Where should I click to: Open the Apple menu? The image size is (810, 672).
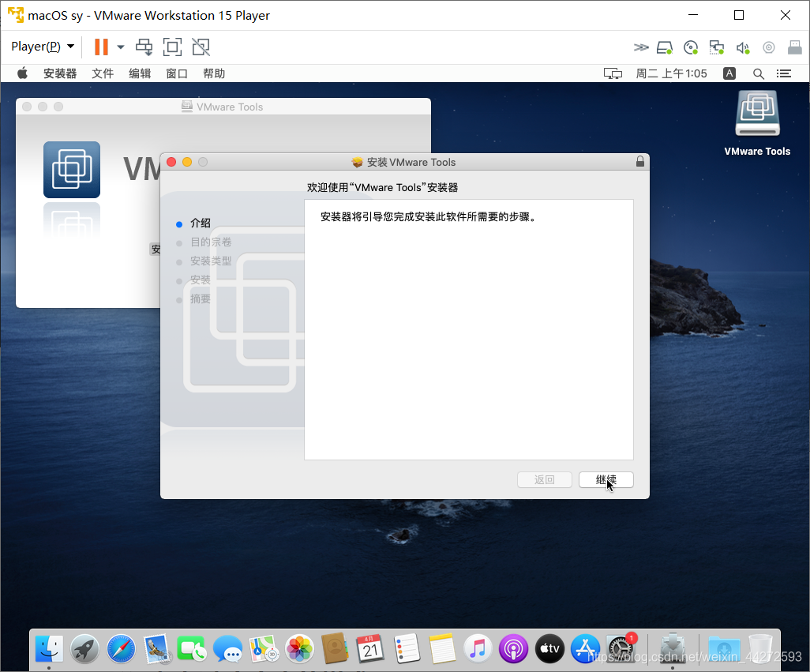[22, 73]
